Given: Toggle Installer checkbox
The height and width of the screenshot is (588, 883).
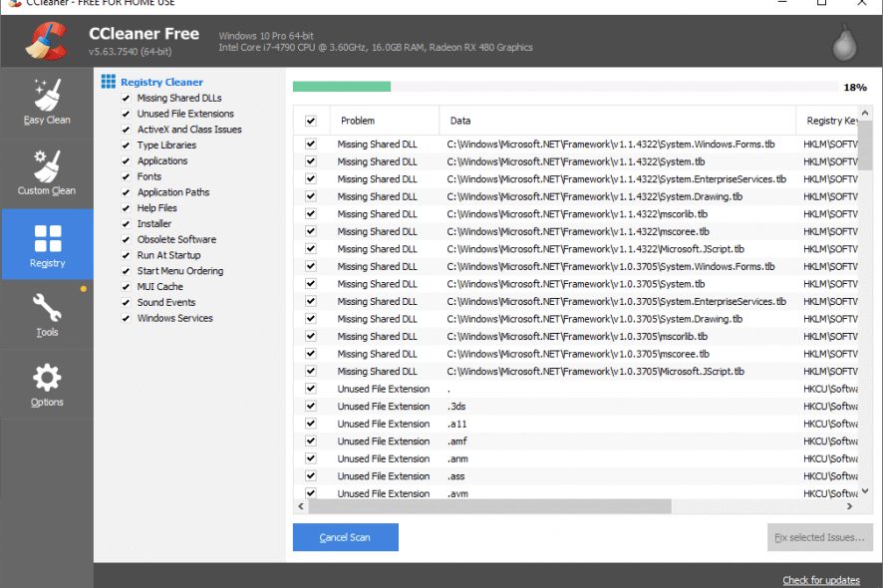Looking at the screenshot, I should pos(127,224).
